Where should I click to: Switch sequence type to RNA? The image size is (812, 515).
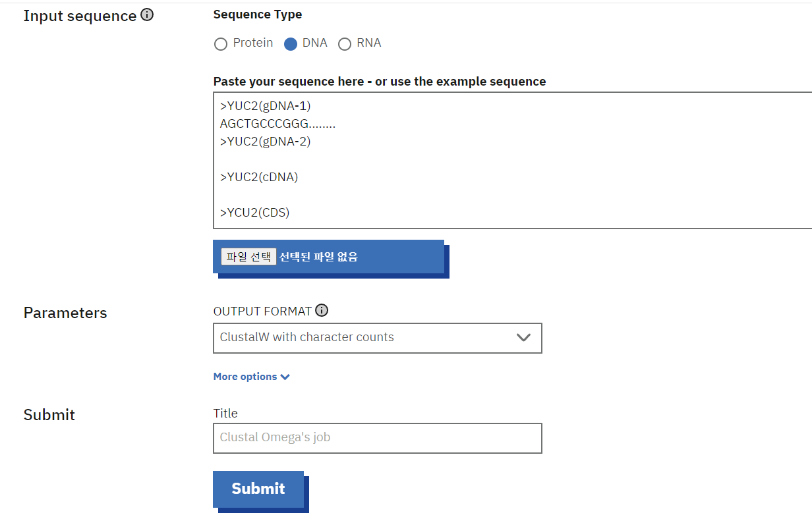pos(345,44)
